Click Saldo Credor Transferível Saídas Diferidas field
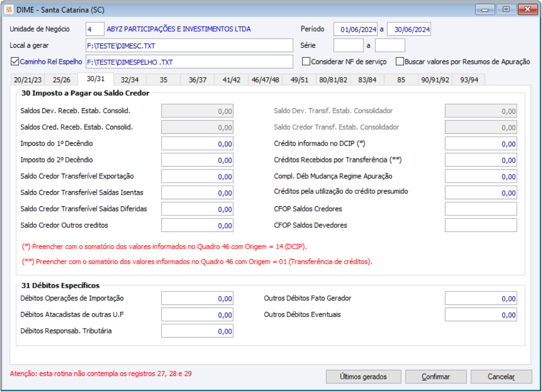542x392 pixels. click(197, 209)
